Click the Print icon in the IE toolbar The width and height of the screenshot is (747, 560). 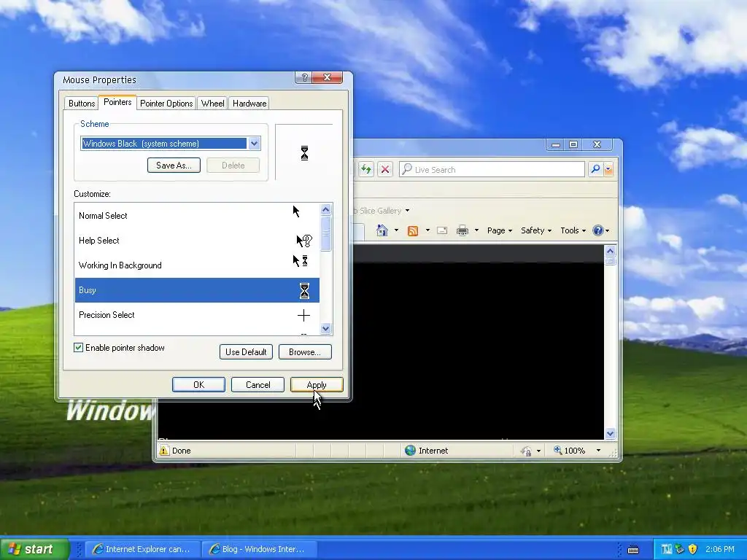pyautogui.click(x=462, y=230)
